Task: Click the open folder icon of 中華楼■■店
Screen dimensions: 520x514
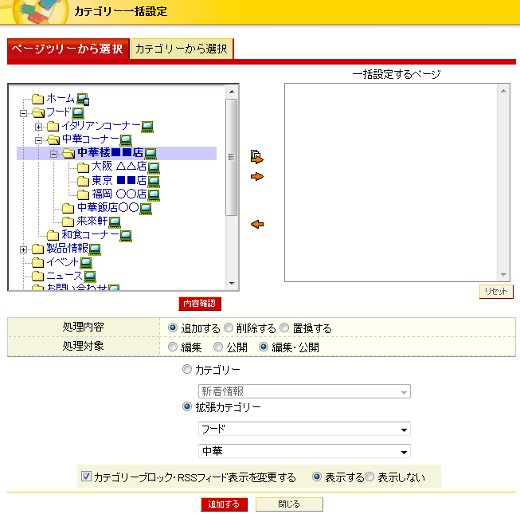Action: (68, 153)
